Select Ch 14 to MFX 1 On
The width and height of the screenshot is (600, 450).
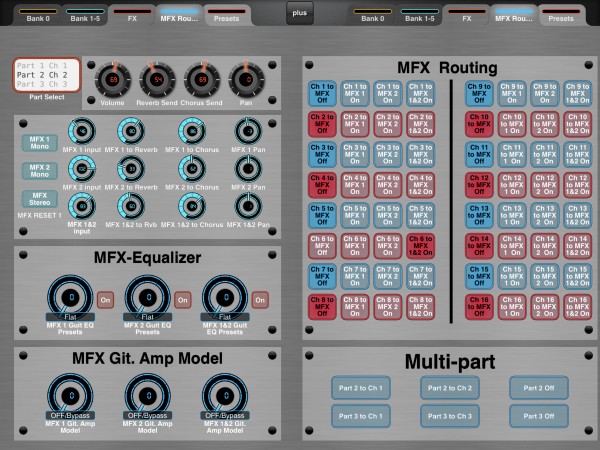(x=512, y=246)
